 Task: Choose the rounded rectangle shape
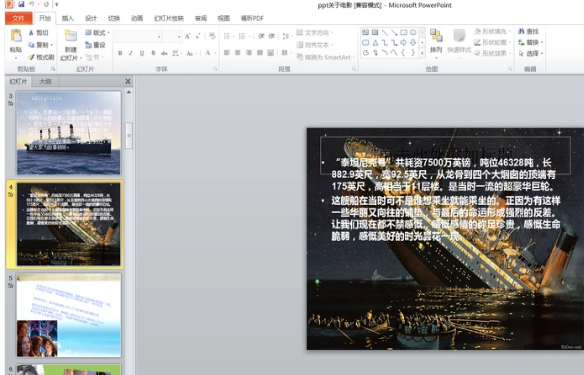[x=365, y=42]
